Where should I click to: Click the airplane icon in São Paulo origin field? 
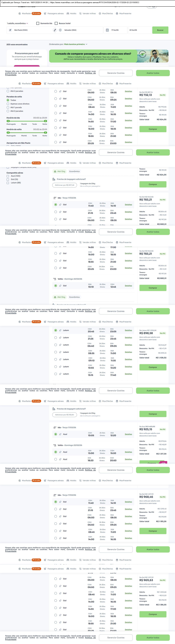(10, 30)
